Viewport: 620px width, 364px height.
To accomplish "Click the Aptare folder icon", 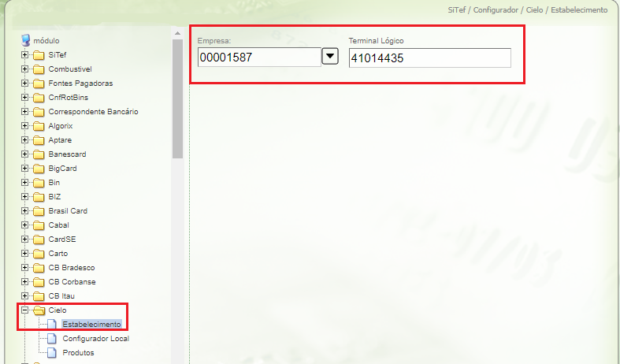I will 39,140.
